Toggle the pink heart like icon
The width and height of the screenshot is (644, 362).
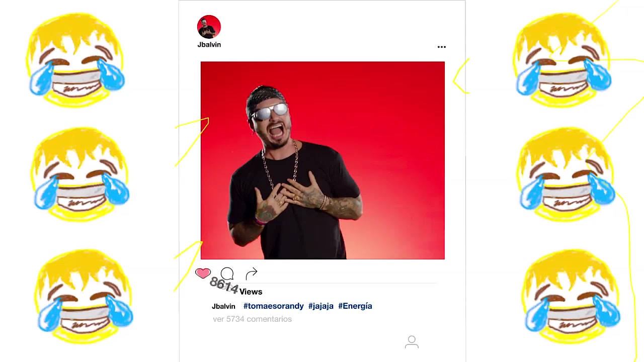[203, 273]
